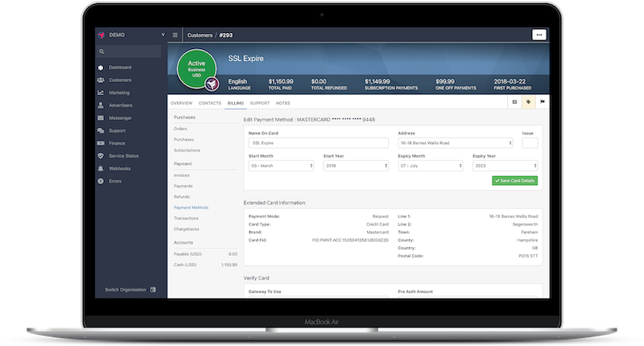This screenshot has width=644, height=346.
Task: Switch to the Contacts tab
Action: click(x=210, y=104)
